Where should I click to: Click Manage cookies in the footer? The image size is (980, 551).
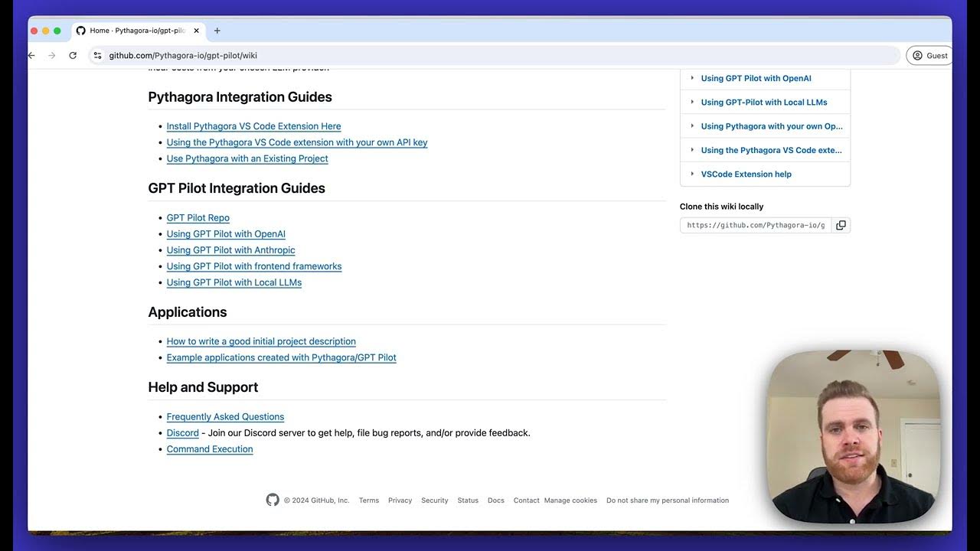570,500
